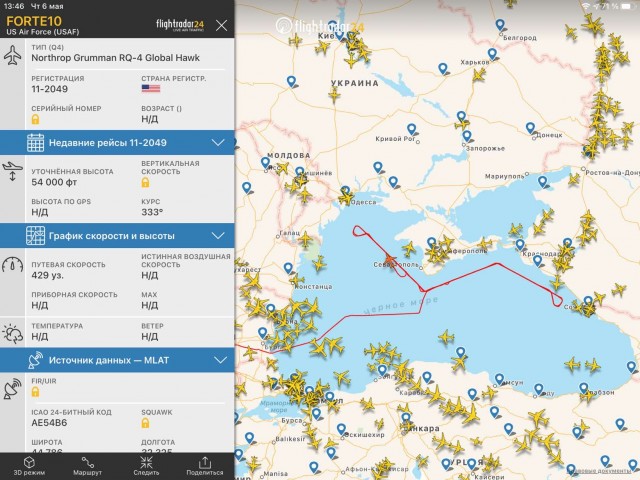Tap registration value 11-2049
This screenshot has width=640, height=480.
(x=49, y=89)
